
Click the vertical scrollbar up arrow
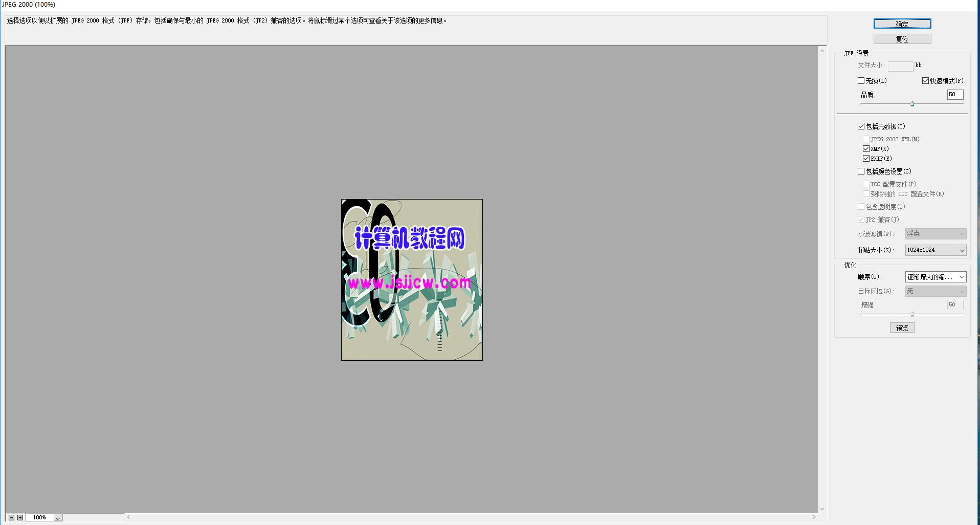[x=822, y=51]
